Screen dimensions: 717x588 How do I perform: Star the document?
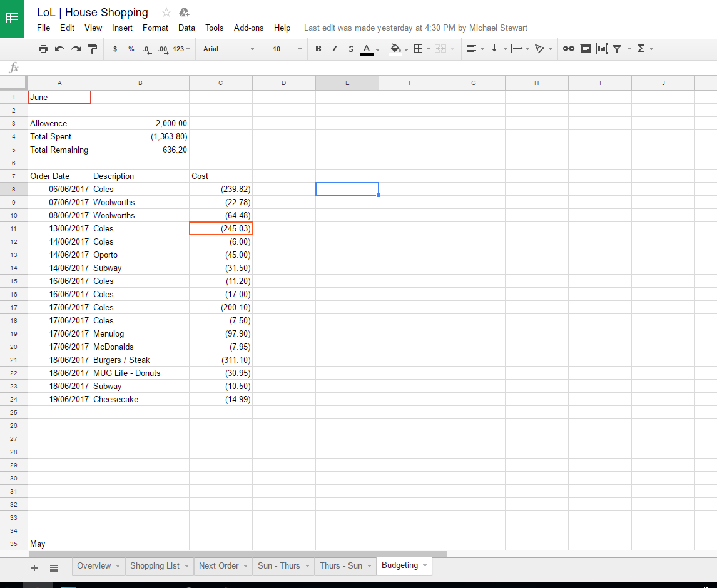click(x=166, y=13)
